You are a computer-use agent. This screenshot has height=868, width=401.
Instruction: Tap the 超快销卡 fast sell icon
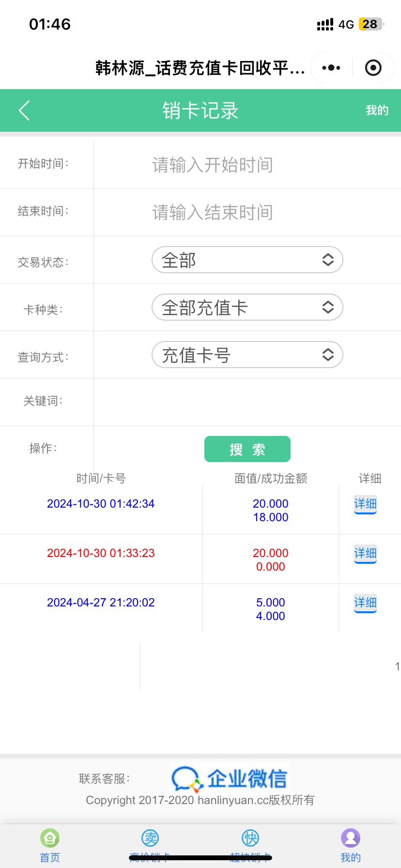250,838
